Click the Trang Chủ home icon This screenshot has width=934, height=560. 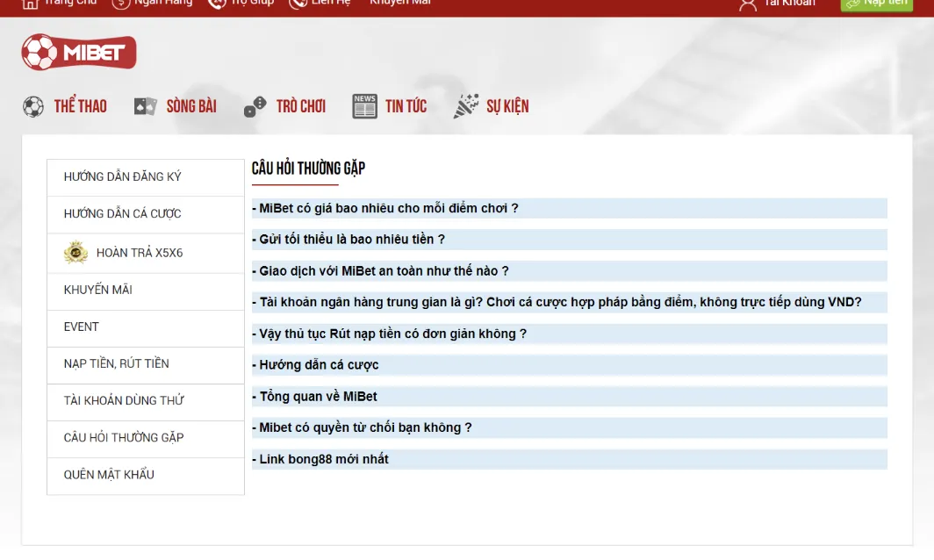[x=30, y=3]
